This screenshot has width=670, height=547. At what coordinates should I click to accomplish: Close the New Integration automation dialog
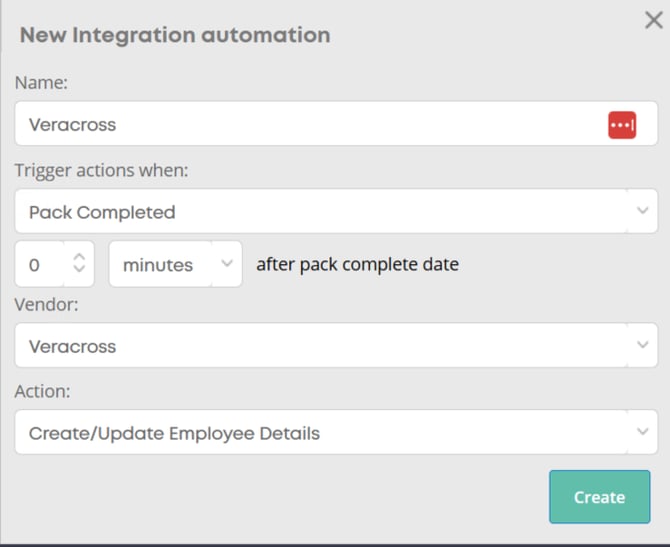[652, 18]
